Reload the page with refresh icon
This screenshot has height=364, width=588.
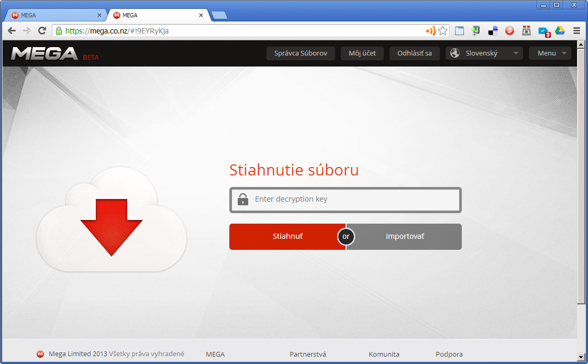[42, 31]
